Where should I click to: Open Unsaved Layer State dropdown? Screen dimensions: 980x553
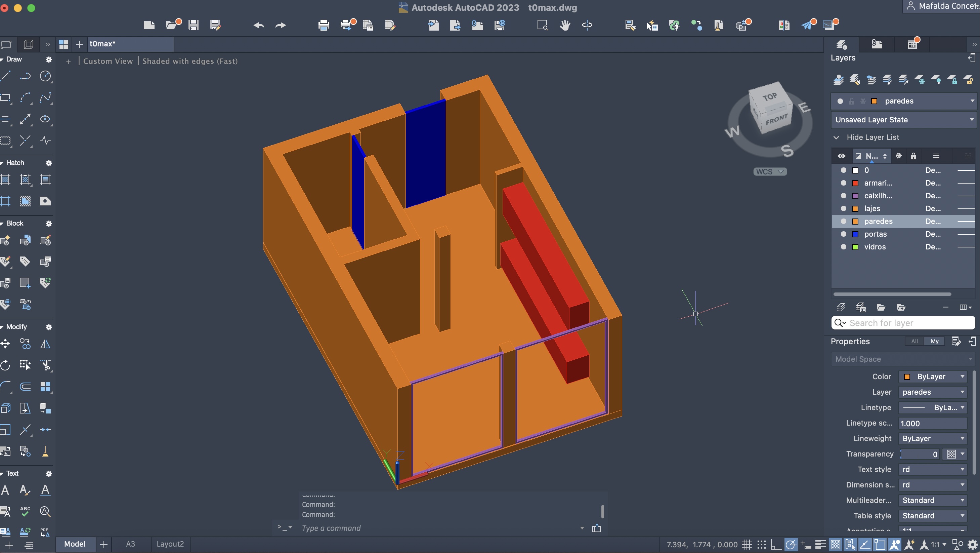point(972,119)
